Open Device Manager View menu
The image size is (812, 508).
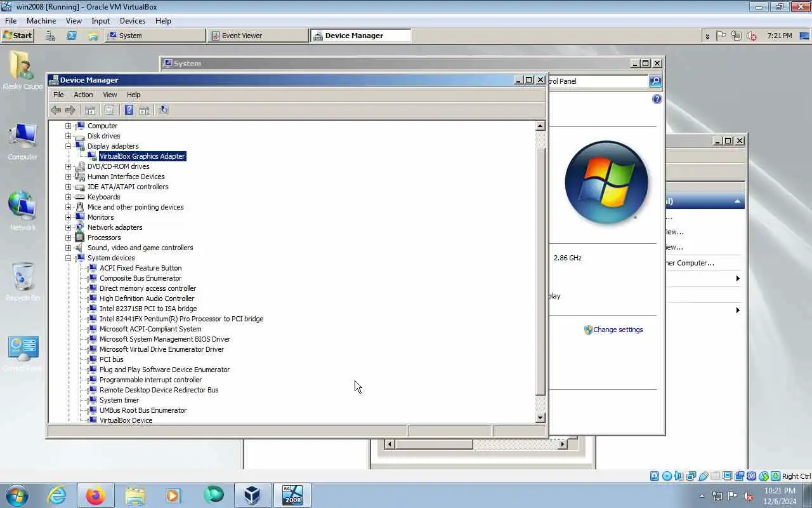pos(110,95)
